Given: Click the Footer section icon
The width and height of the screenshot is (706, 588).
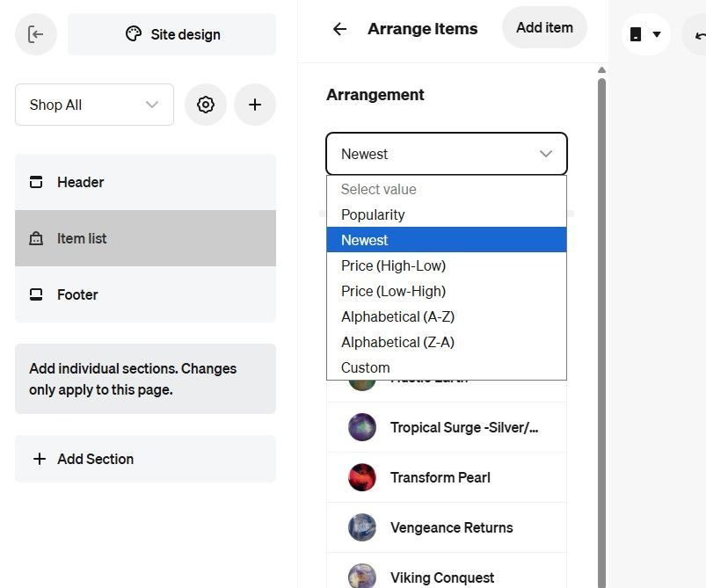Looking at the screenshot, I should (36, 294).
